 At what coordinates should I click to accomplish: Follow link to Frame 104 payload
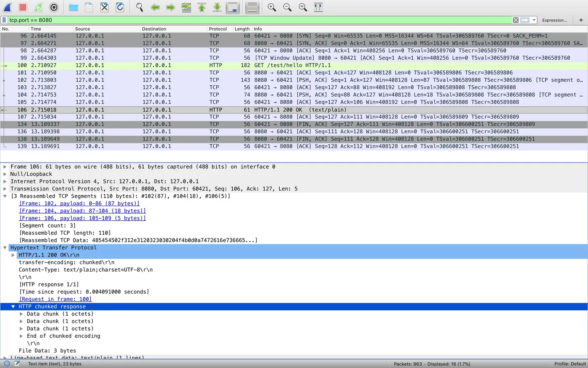click(x=83, y=211)
